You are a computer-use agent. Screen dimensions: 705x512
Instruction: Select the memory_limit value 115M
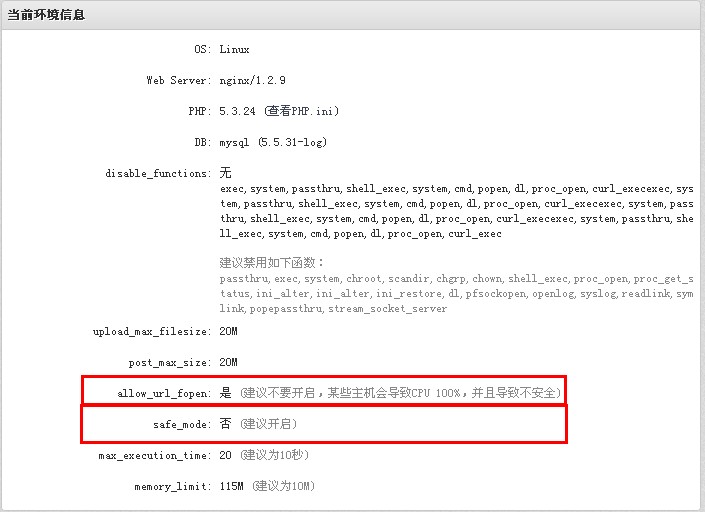[232, 487]
